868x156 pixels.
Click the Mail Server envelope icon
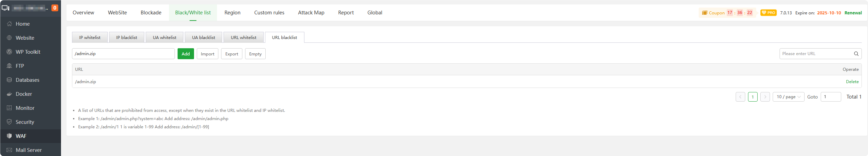point(9,150)
